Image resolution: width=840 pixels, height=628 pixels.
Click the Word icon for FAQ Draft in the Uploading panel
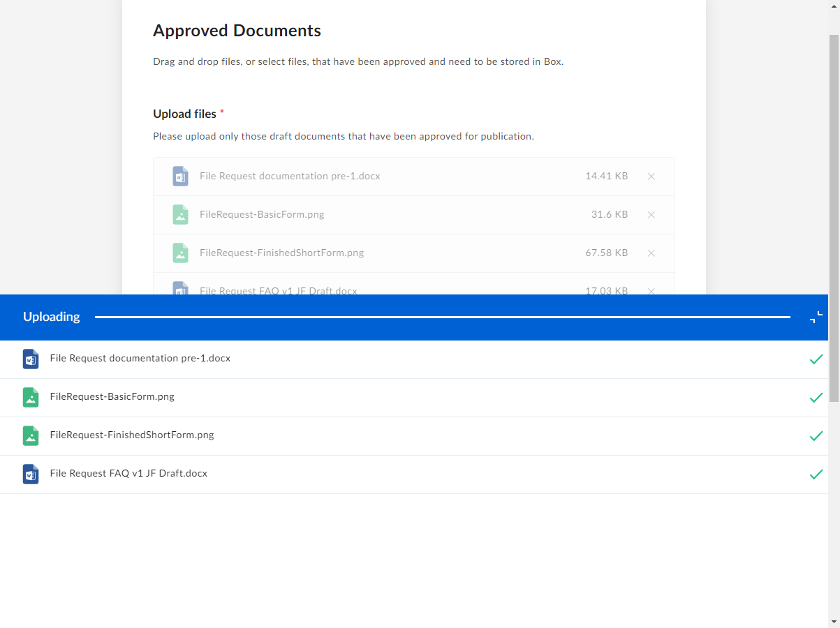click(x=31, y=474)
